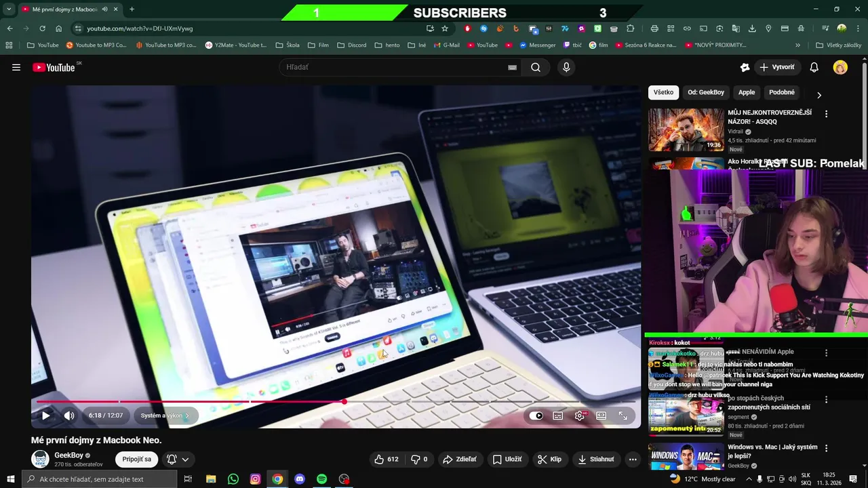The height and width of the screenshot is (488, 868).
Task: Click the browser address bar URL
Action: pyautogui.click(x=140, y=28)
